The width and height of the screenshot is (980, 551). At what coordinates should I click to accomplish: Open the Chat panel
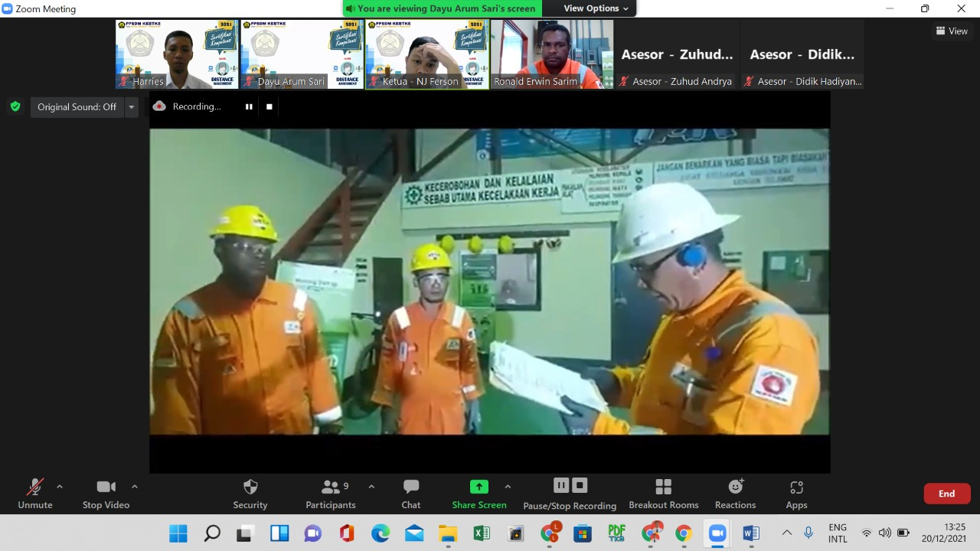point(411,494)
